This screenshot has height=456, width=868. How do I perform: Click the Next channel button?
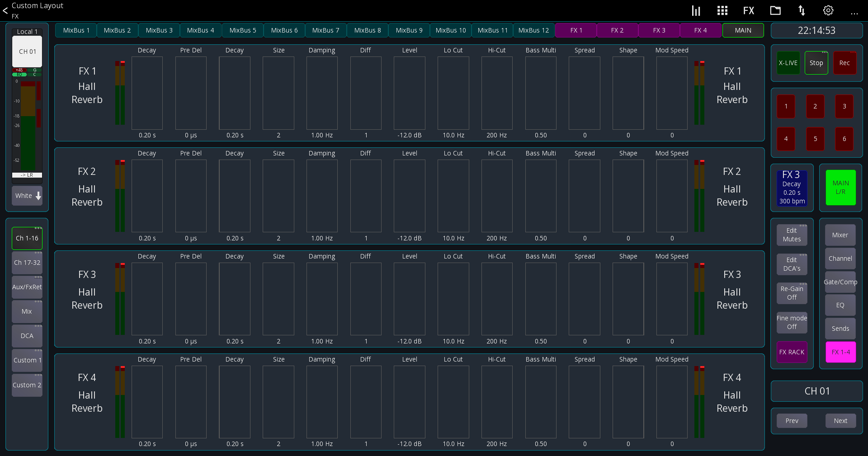[840, 421]
